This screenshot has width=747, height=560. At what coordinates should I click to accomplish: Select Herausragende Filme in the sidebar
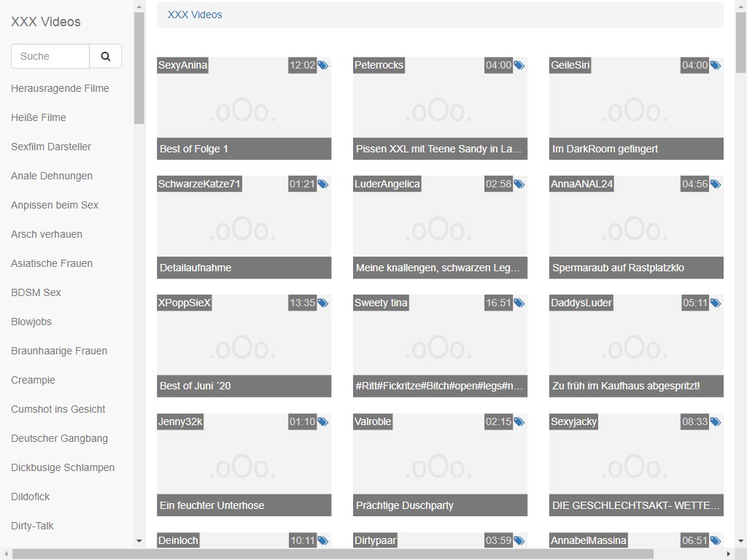point(60,88)
